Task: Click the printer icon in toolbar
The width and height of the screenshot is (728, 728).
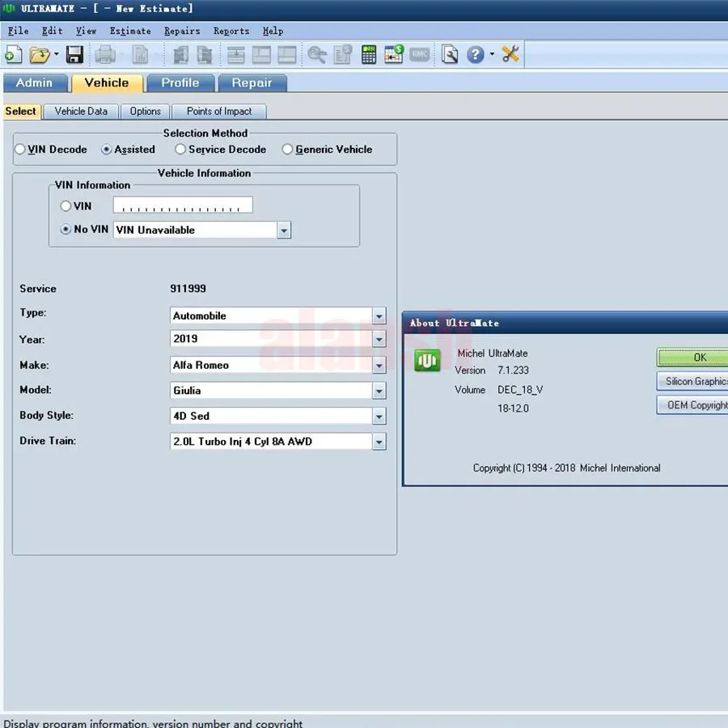Action: click(x=105, y=54)
